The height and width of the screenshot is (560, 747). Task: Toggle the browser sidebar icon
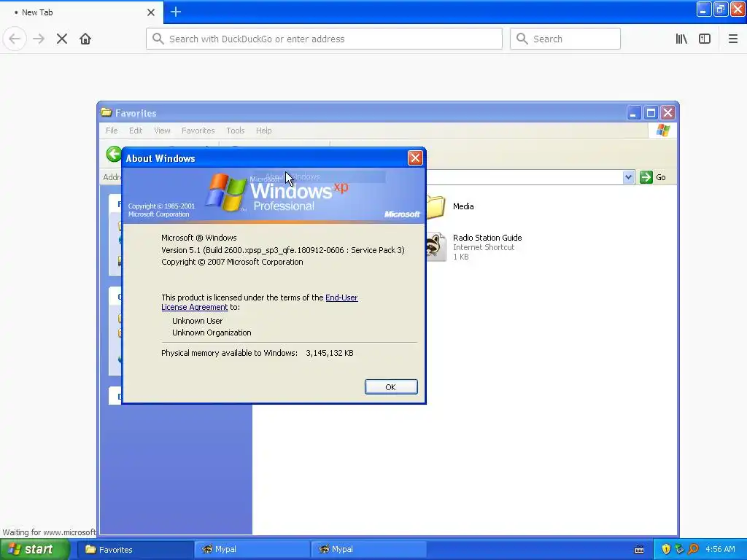pyautogui.click(x=705, y=39)
